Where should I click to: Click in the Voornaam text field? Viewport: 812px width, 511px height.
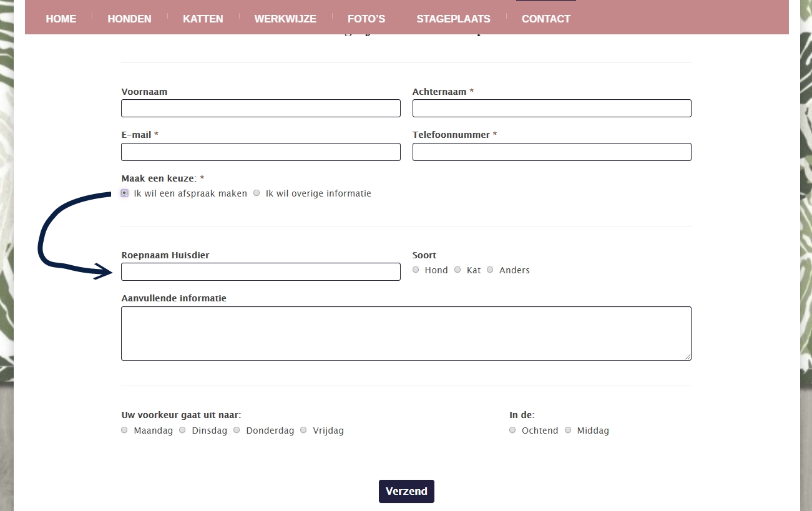click(260, 109)
